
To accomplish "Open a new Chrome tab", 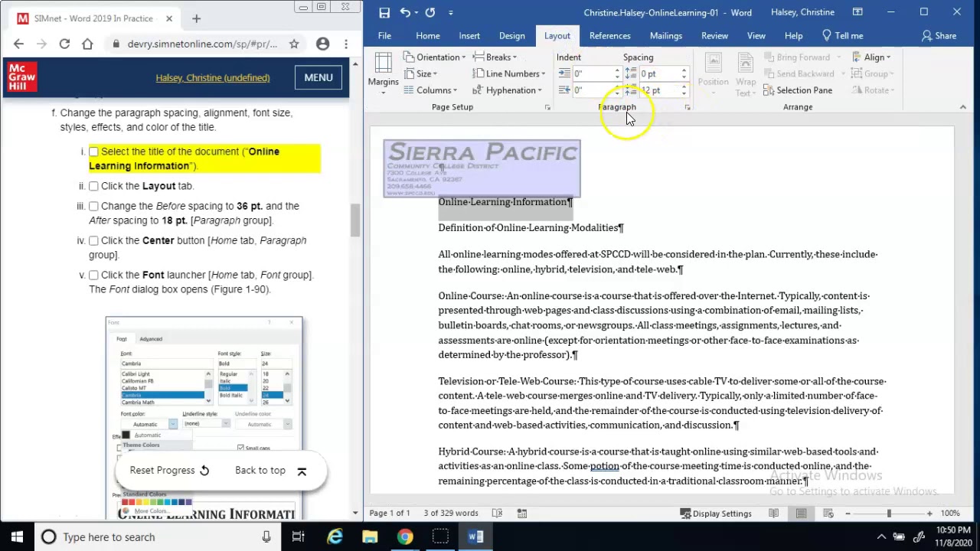I will pyautogui.click(x=196, y=18).
